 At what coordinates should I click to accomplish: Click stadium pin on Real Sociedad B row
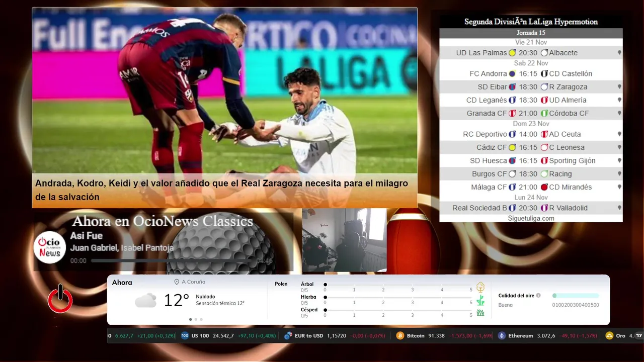[x=619, y=208]
